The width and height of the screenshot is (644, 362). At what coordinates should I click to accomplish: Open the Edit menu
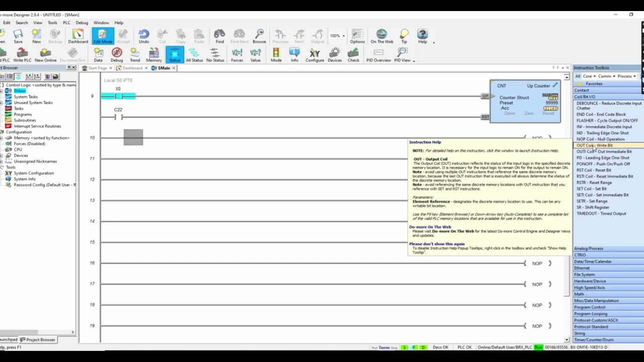tap(7, 23)
